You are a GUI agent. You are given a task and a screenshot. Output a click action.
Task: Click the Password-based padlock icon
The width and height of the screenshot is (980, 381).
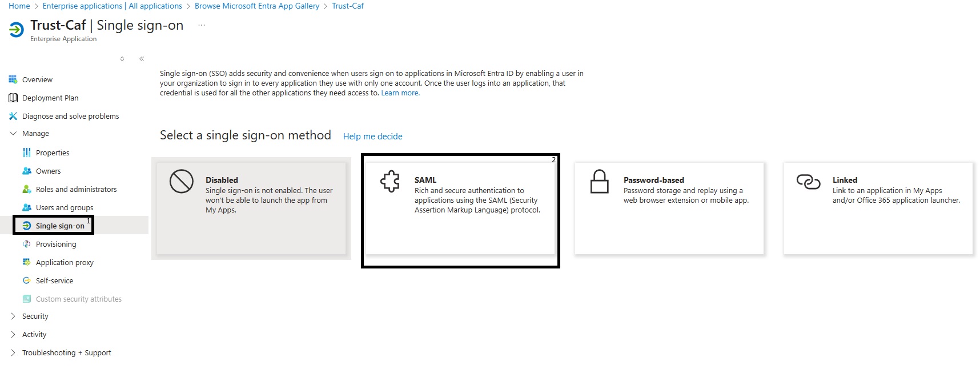[599, 182]
